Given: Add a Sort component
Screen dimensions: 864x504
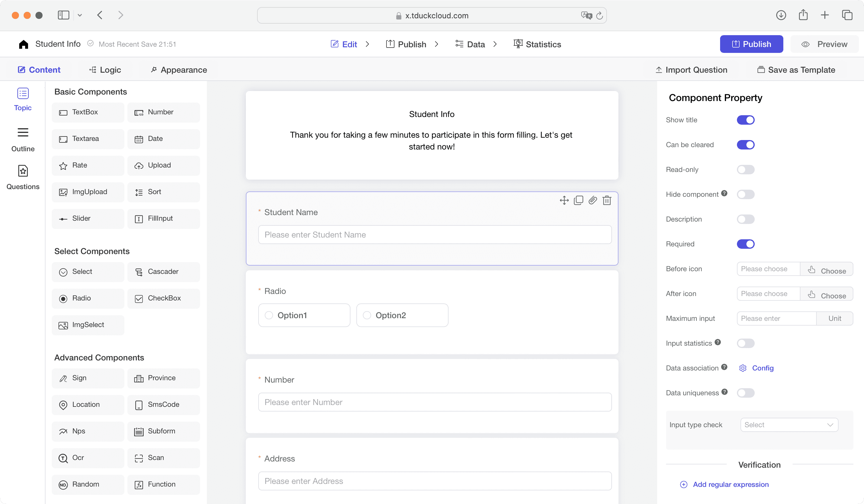Looking at the screenshot, I should [x=163, y=192].
